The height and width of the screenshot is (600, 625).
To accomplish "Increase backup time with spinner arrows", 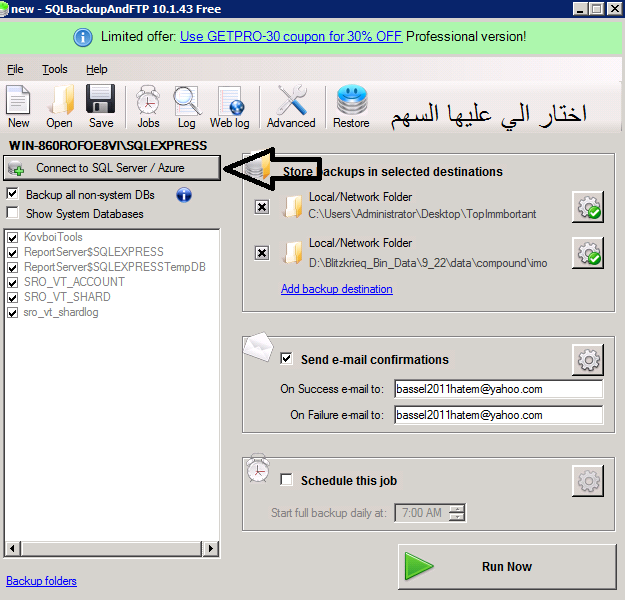I will coord(457,509).
